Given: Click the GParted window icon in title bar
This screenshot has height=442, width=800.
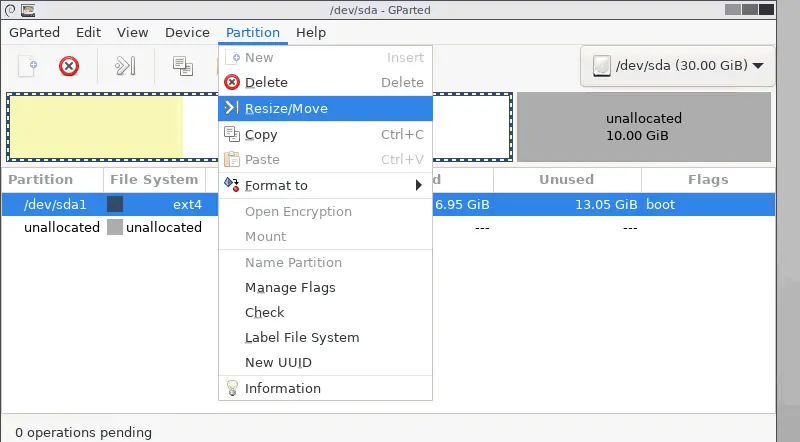Looking at the screenshot, I should 28,10.
